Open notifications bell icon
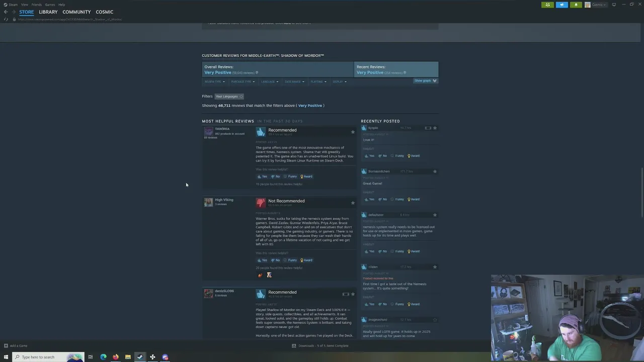 coord(576,5)
